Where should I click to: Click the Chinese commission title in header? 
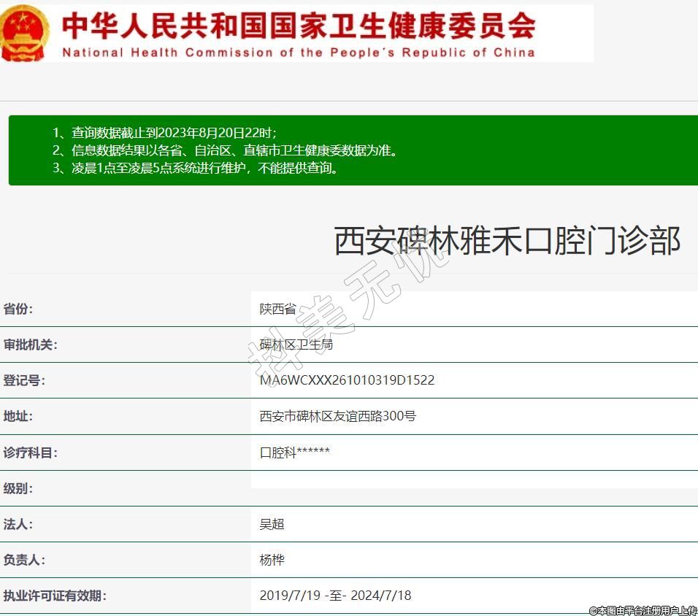click(x=298, y=26)
